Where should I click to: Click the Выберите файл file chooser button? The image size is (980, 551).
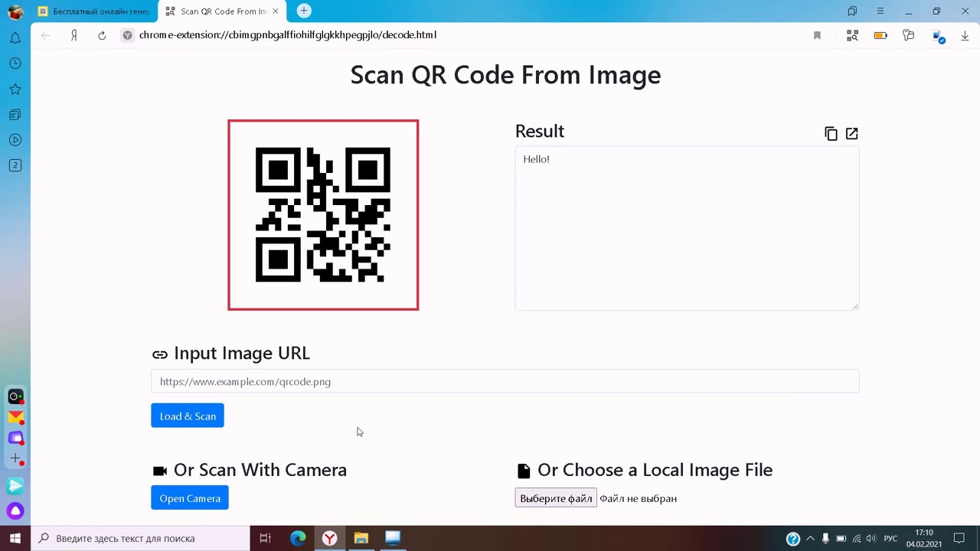[556, 498]
